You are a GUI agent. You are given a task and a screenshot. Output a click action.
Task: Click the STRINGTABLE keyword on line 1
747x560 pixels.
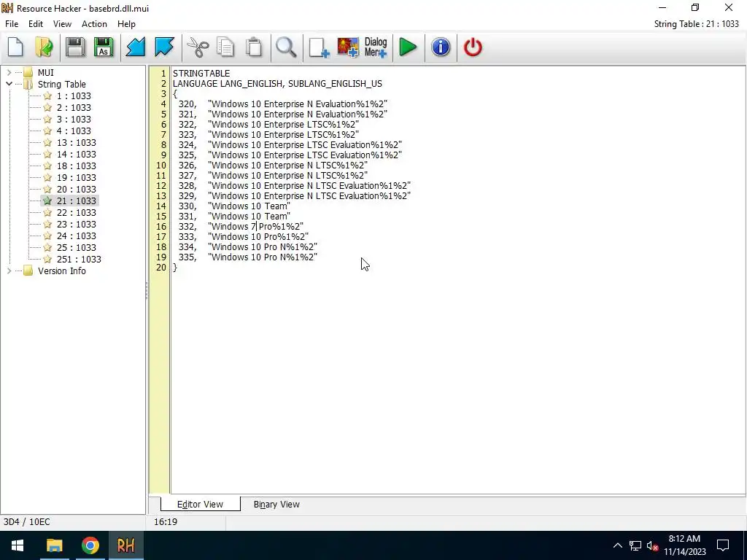tap(201, 74)
